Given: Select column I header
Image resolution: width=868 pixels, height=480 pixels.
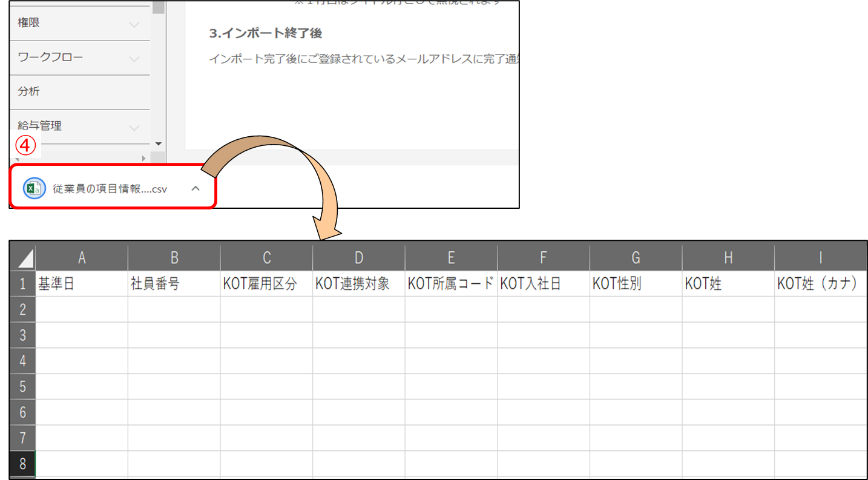Looking at the screenshot, I should pyautogui.click(x=821, y=258).
